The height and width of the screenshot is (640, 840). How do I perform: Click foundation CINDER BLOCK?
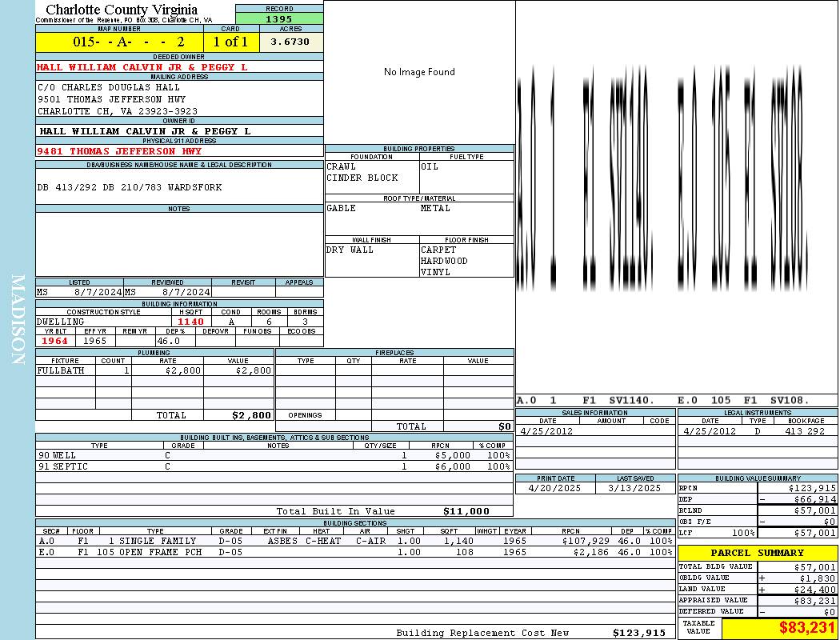[362, 178]
